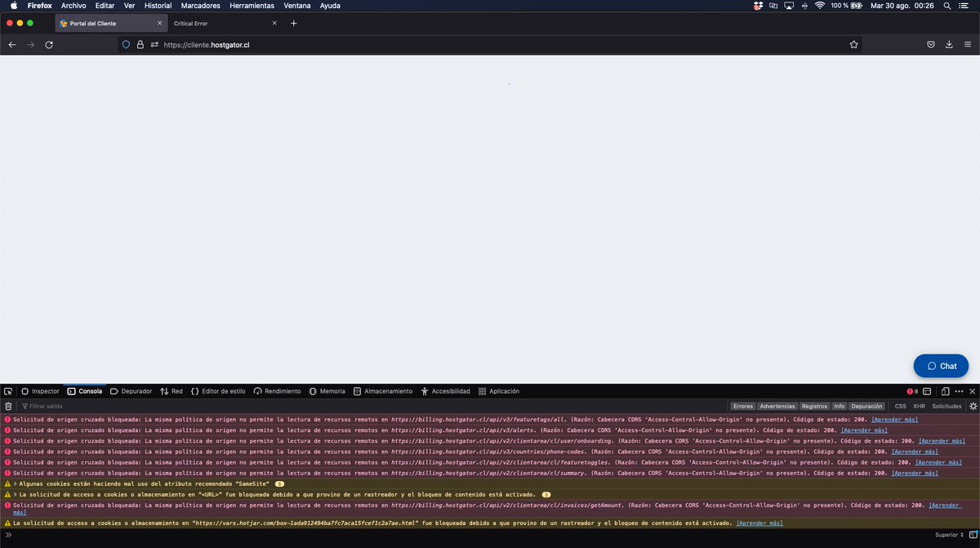The width and height of the screenshot is (980, 548).
Task: Open the Almacenamiento tab
Action: 383,391
